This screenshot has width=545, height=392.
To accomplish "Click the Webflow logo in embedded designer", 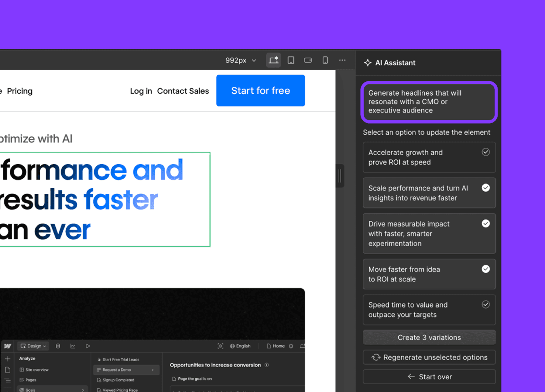I will pyautogui.click(x=8, y=346).
